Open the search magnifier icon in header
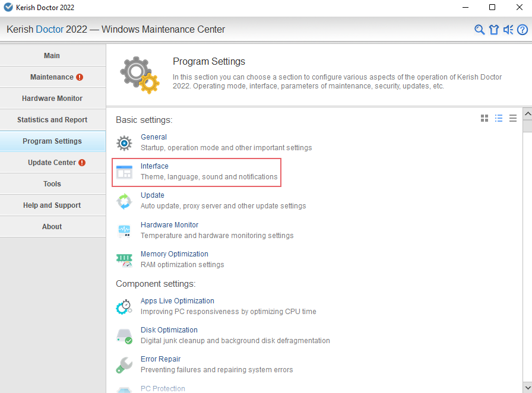The height and width of the screenshot is (393, 532). 479,30
